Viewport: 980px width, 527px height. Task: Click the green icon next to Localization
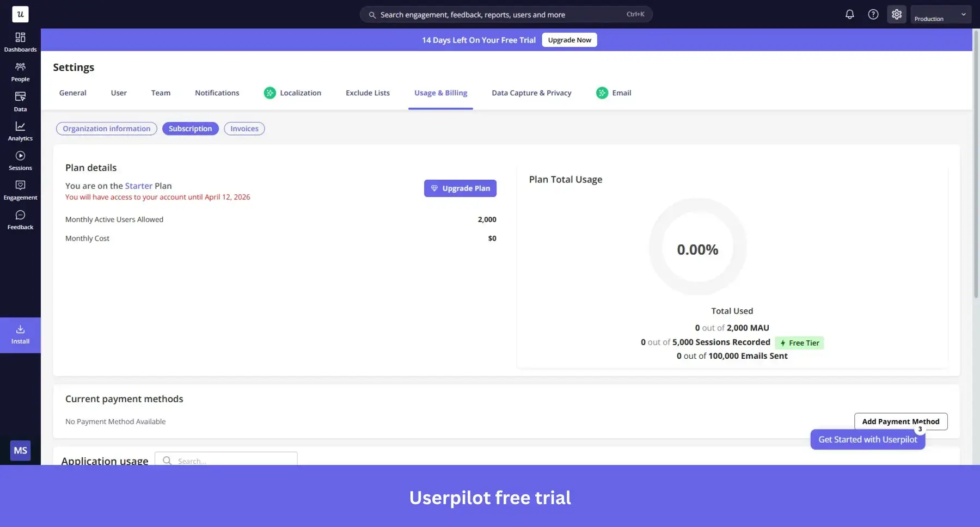tap(269, 93)
